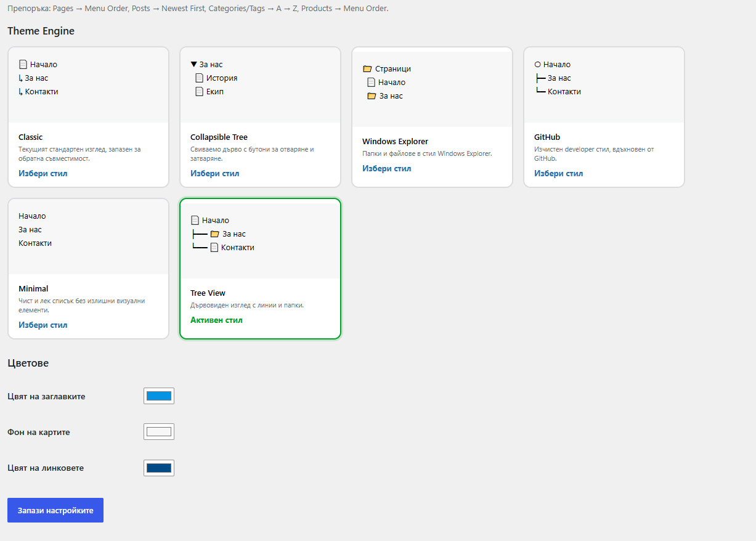Choose the Windows Explorer style via Избери стил
The width and height of the screenshot is (756, 541).
387,168
